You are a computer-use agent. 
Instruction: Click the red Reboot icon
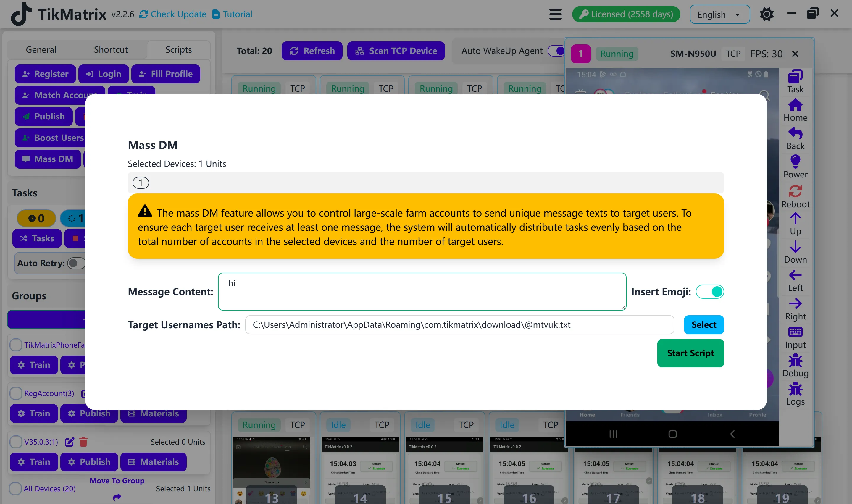(x=795, y=191)
